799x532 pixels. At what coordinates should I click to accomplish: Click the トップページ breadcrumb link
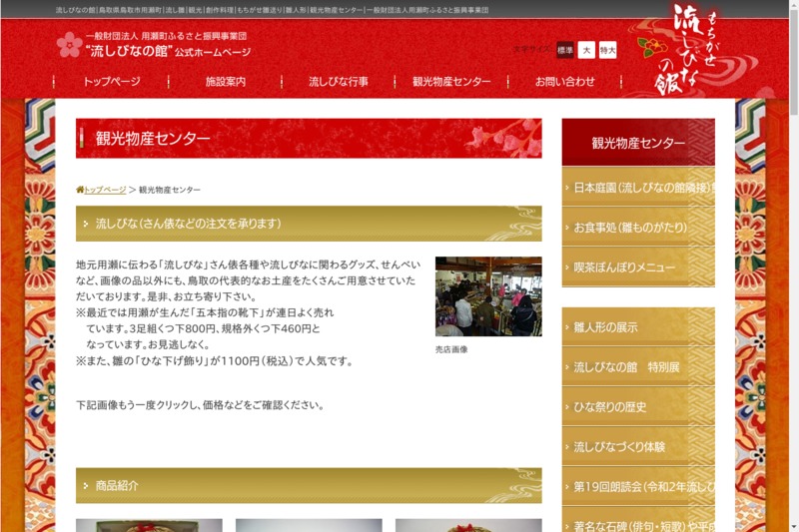(x=106, y=190)
